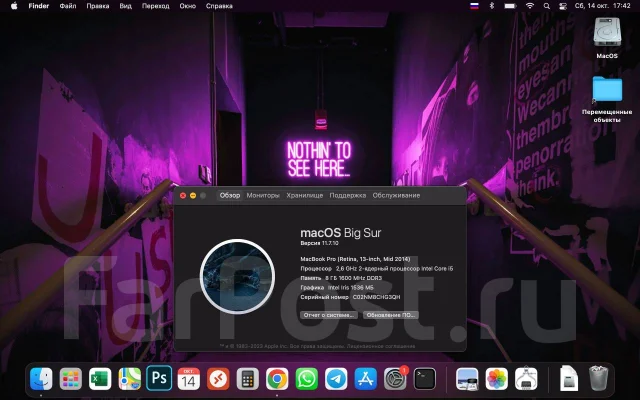Check battery status in the menu bar
This screenshot has width=640, height=400.
(510, 6)
